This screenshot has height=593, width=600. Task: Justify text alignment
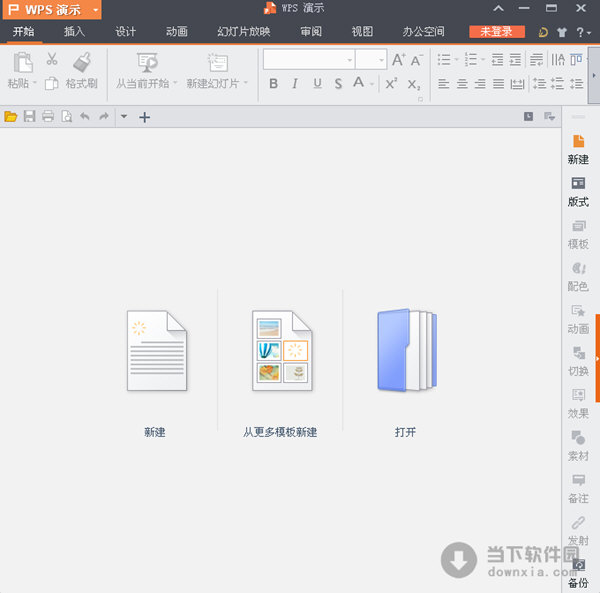pyautogui.click(x=498, y=83)
